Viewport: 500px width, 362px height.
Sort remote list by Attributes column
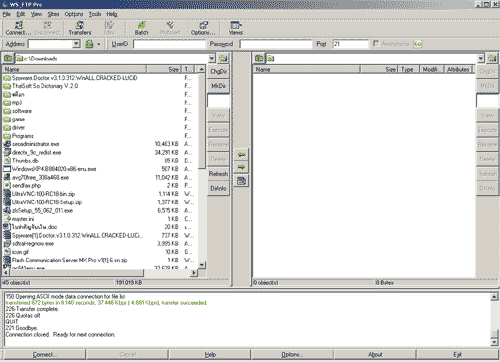tap(459, 69)
